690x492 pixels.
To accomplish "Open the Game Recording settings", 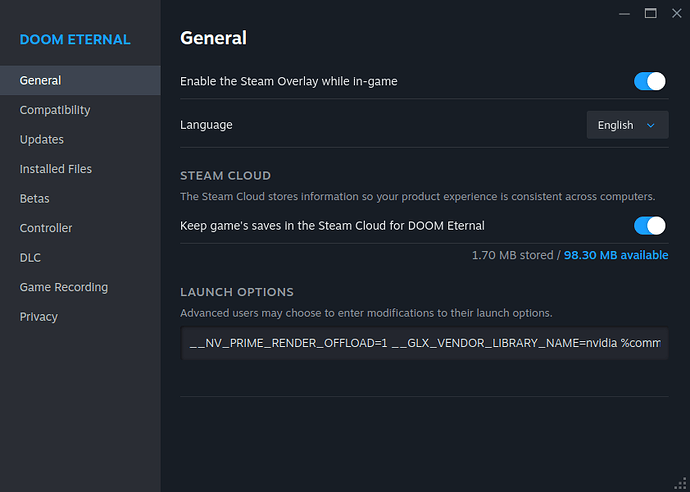I will (64, 287).
